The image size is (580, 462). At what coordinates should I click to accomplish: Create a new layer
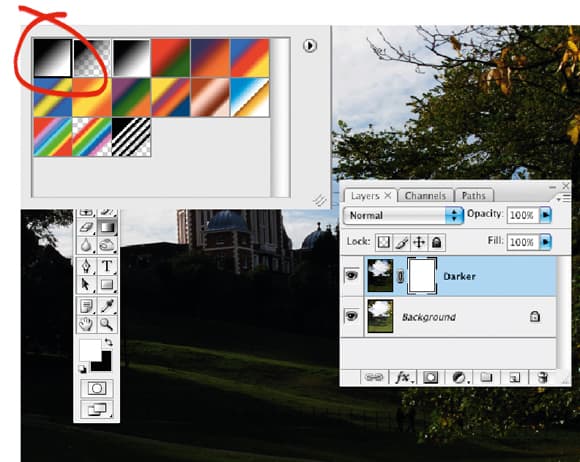[x=515, y=377]
